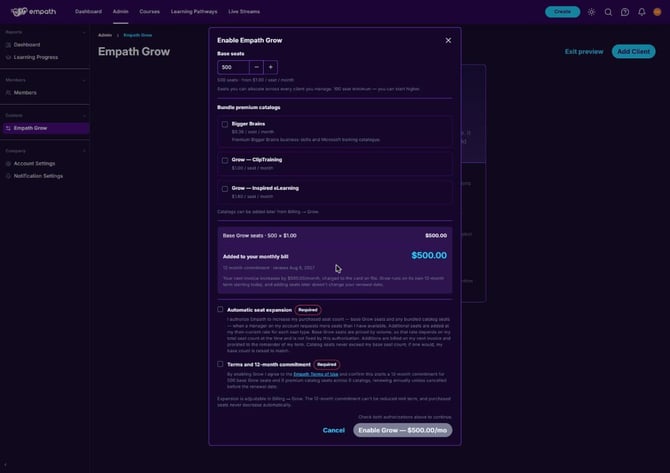
Task: Collapse the Reports sidebar section
Action: pyautogui.click(x=84, y=32)
